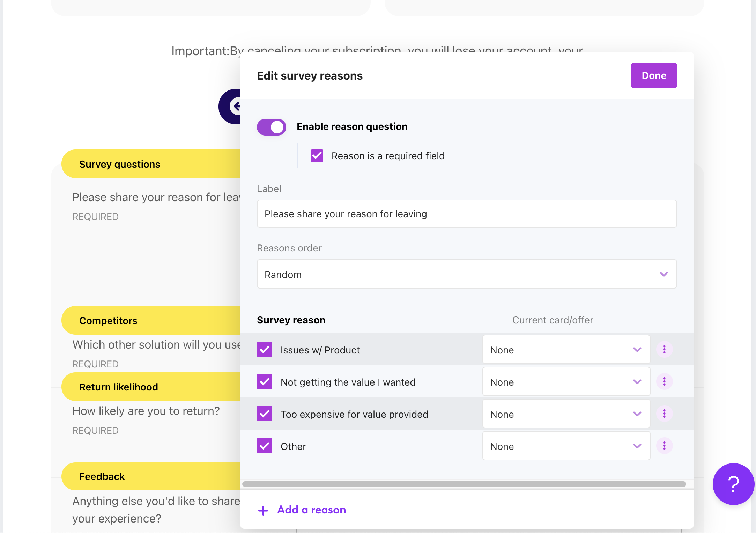756x533 pixels.
Task: Expand card/offer dropdown for Other reason
Action: click(566, 446)
